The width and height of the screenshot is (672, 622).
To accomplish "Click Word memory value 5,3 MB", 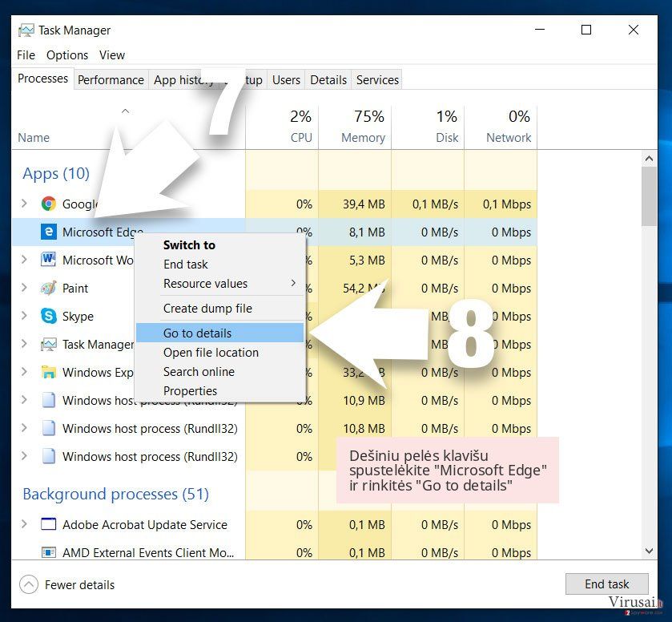I will 367,260.
